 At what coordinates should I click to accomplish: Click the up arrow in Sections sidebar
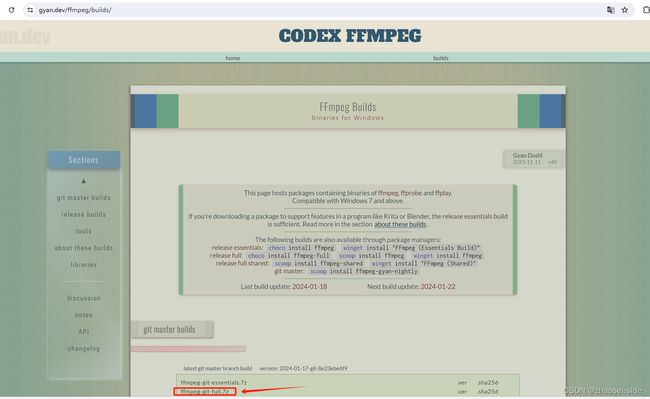[x=84, y=181]
